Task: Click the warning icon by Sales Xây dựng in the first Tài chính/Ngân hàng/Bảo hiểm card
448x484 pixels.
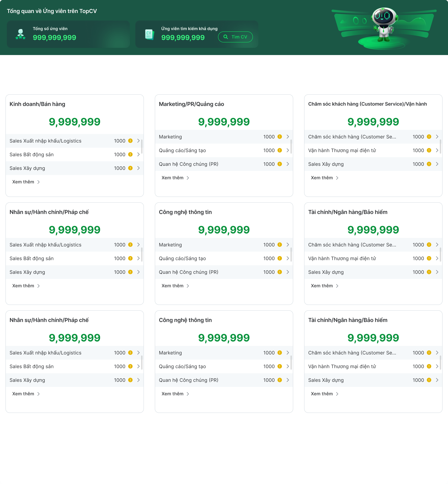Action: click(429, 272)
